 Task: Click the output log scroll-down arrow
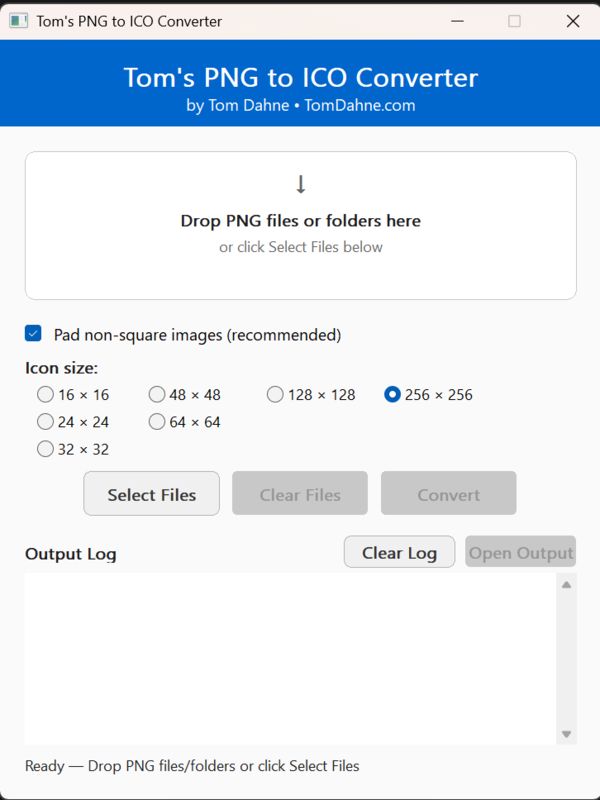[x=566, y=734]
